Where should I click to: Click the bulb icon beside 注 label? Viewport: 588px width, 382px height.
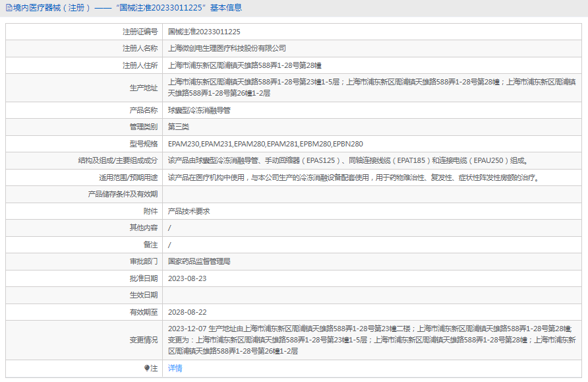point(147,368)
